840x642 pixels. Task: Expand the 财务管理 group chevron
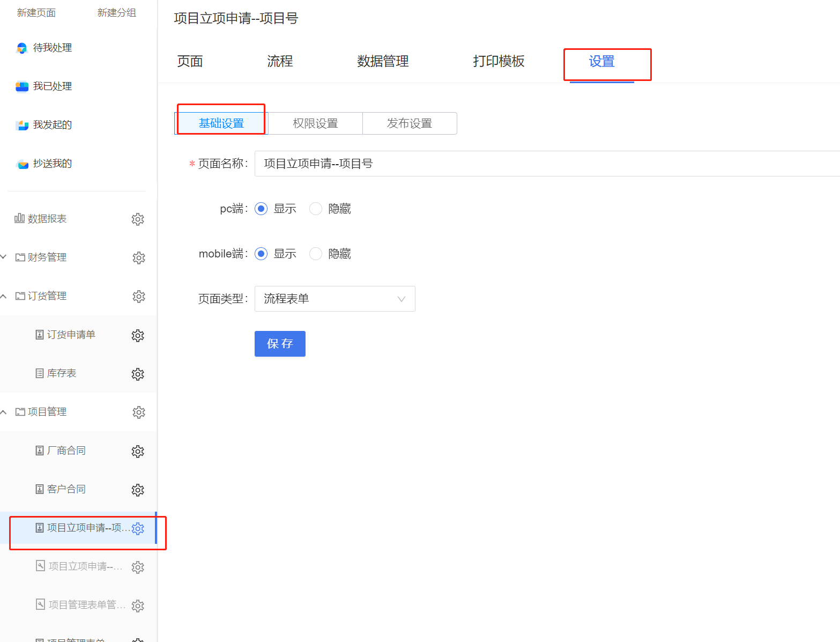pos(3,257)
